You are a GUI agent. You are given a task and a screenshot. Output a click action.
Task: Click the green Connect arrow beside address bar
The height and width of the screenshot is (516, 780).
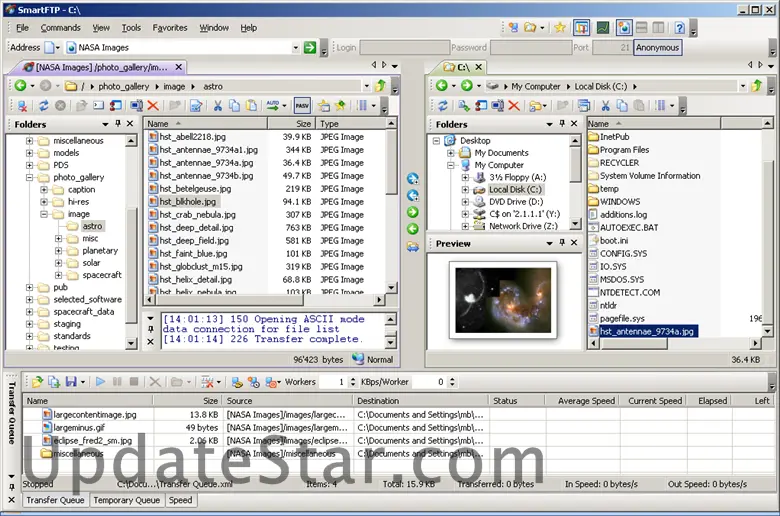pyautogui.click(x=310, y=47)
